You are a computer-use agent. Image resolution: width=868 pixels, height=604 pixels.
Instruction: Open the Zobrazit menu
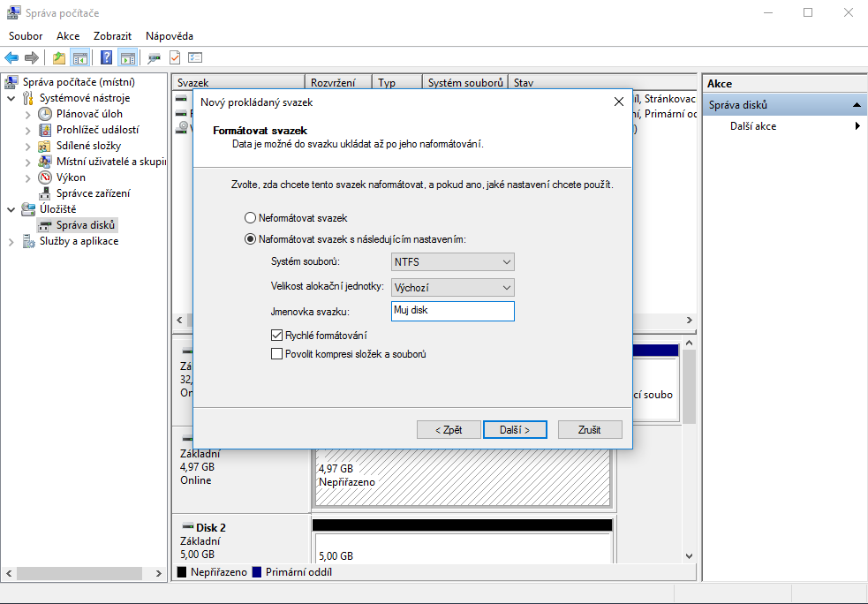pyautogui.click(x=112, y=36)
